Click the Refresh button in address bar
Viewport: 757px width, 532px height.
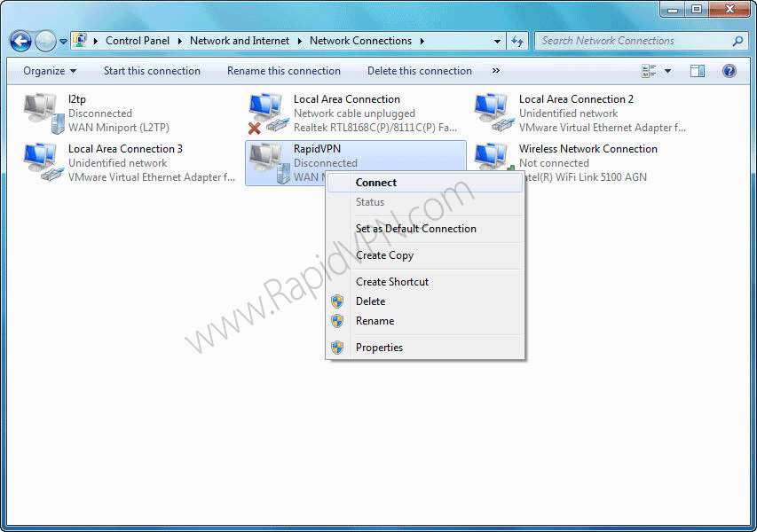(517, 42)
